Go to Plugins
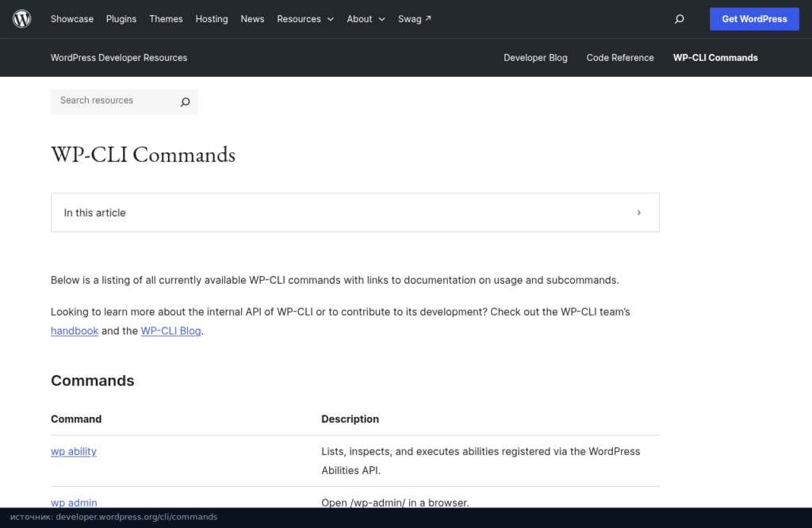This screenshot has height=528, width=812. click(121, 19)
